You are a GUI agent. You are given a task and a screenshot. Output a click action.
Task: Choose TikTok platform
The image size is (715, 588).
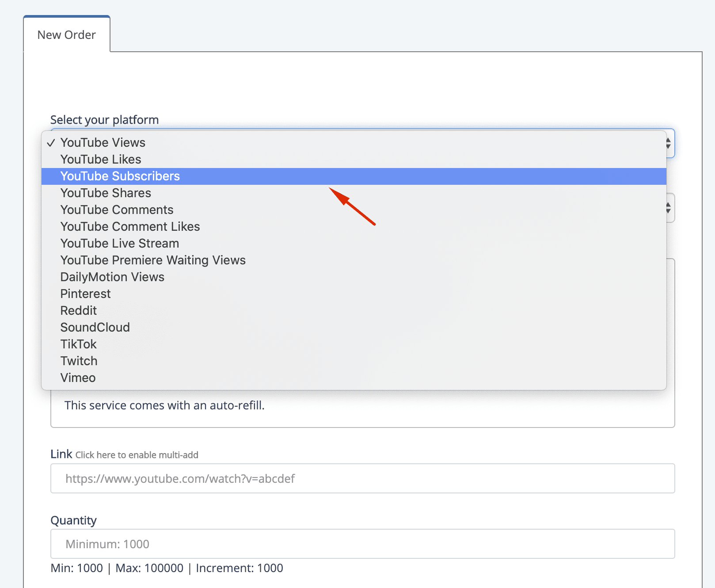click(x=354, y=344)
